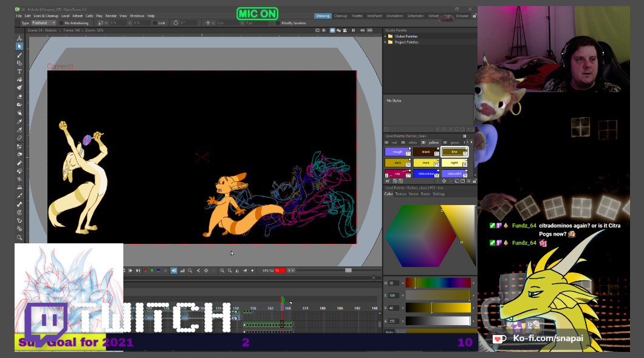Toggle the blue channel in the viewer

pos(159,271)
